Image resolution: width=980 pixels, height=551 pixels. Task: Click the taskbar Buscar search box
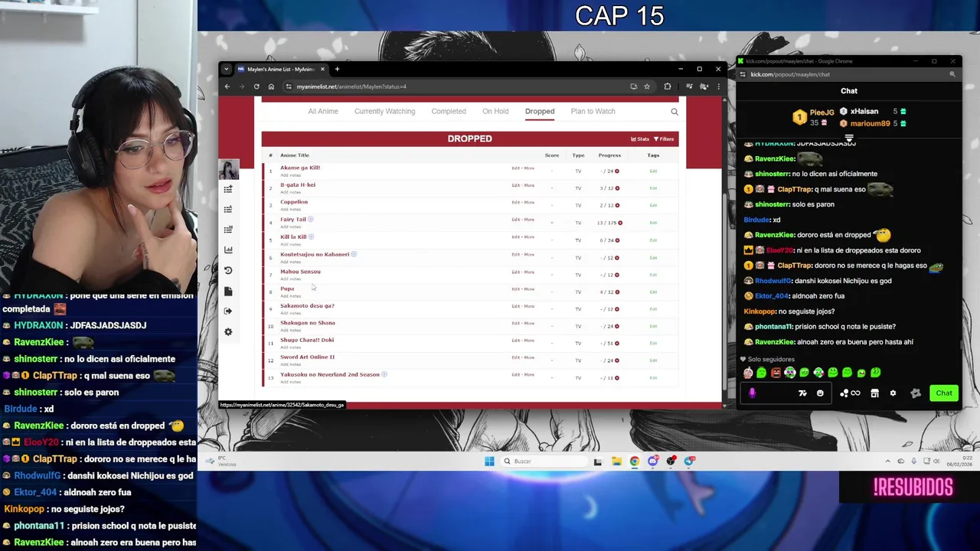coord(546,461)
